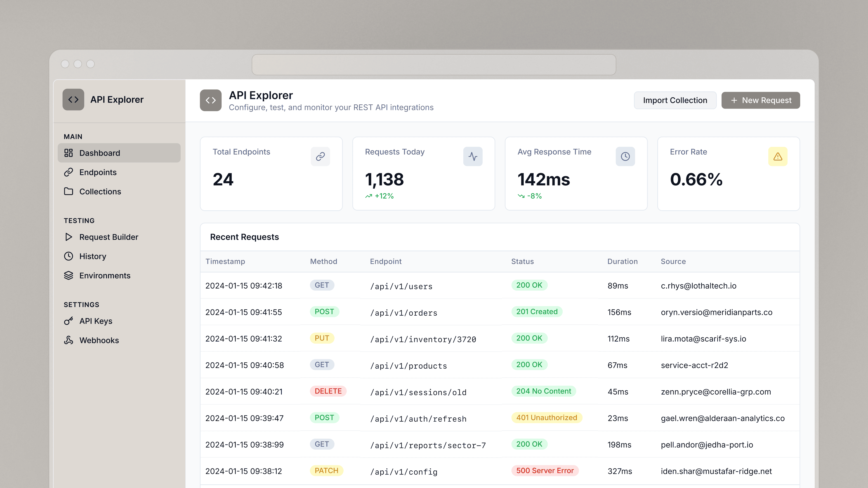Click the Endpoints link icon in sidebar
The height and width of the screenshot is (488, 868).
coord(68,172)
